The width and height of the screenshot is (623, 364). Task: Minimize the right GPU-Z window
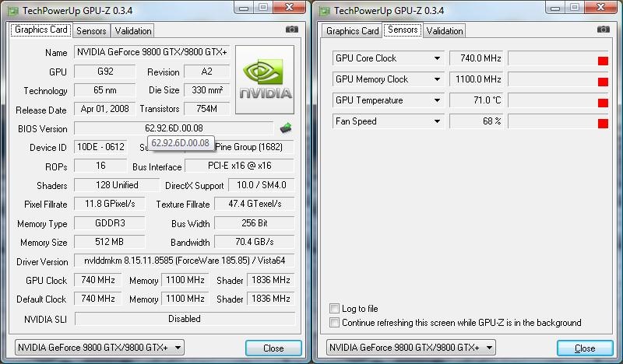pos(555,8)
